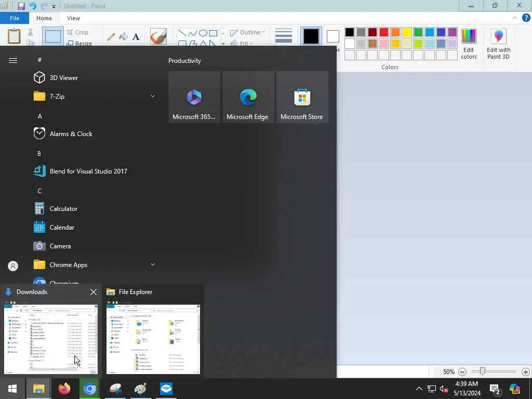Click File Explorer taskbar icon
Screen dimensions: 532x399
pos(38,389)
